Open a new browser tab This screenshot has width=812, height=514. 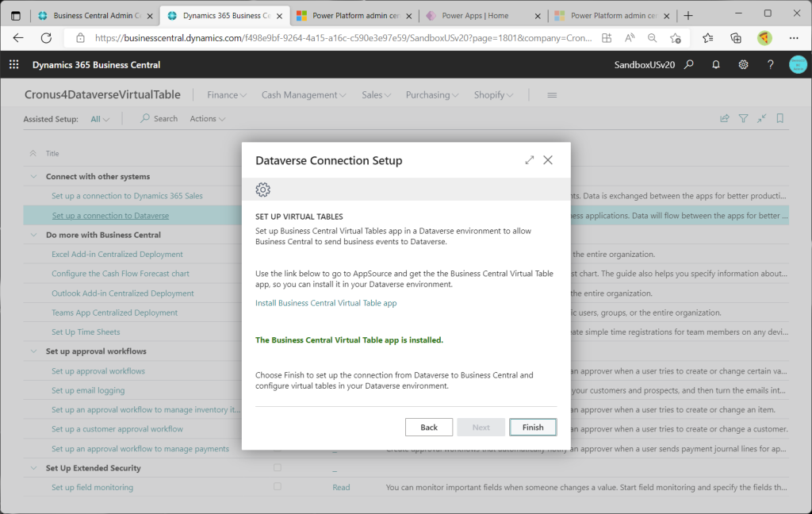click(x=688, y=16)
